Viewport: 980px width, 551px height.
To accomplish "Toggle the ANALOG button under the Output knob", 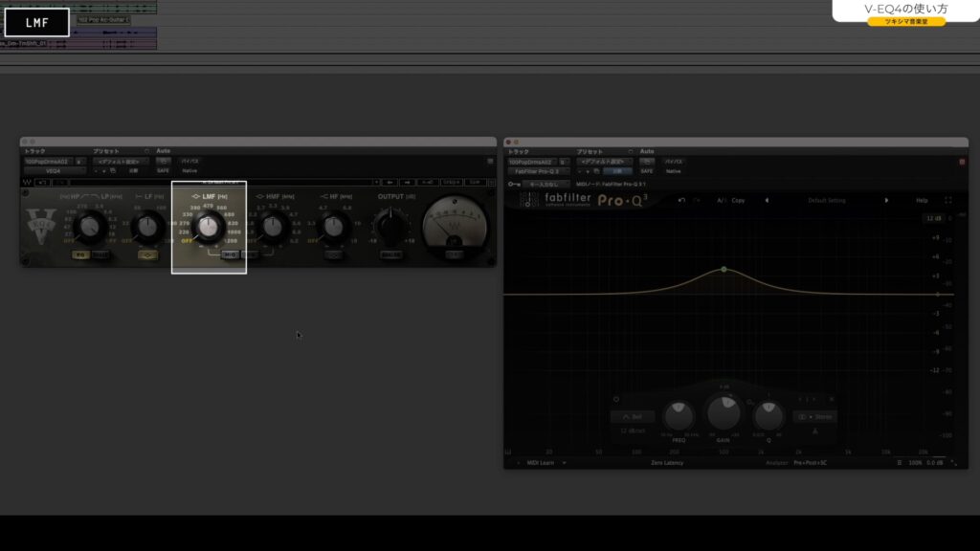I will coord(391,254).
